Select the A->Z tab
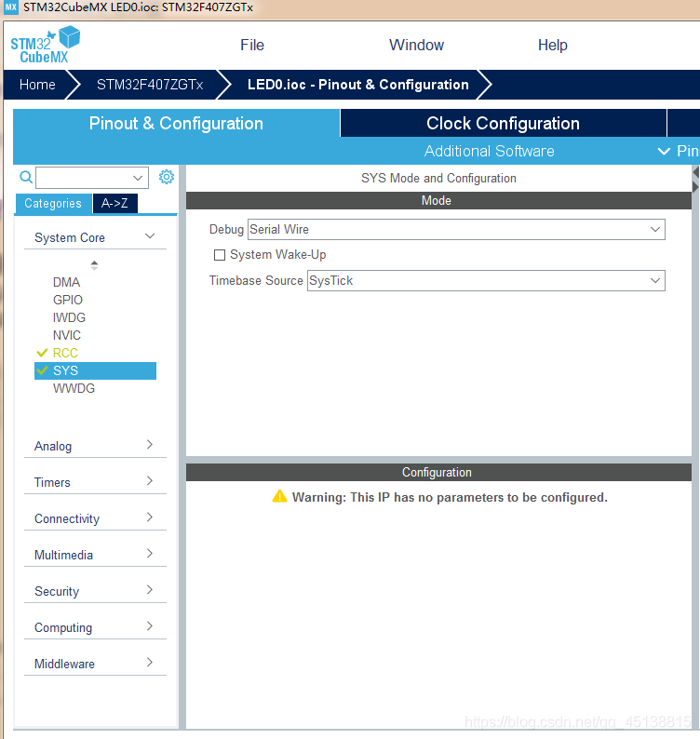Screen dimensions: 700x739 [114, 204]
